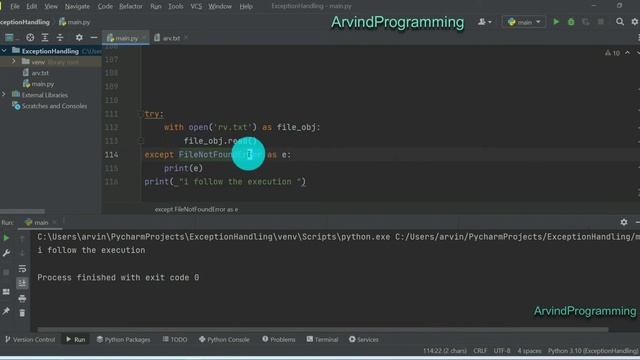640x360 pixels.
Task: Open the View menu
Action: coord(51,6)
